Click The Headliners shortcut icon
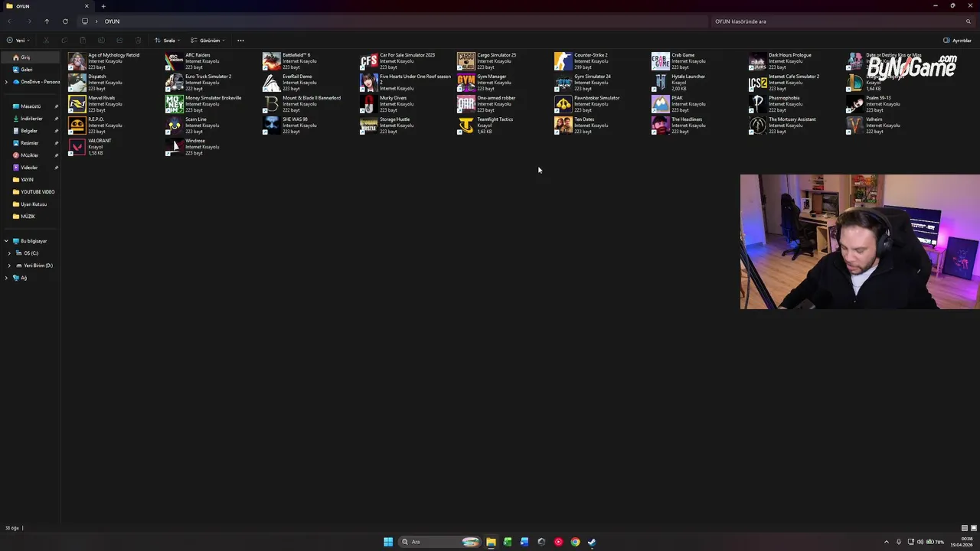The image size is (980, 551). [661, 126]
